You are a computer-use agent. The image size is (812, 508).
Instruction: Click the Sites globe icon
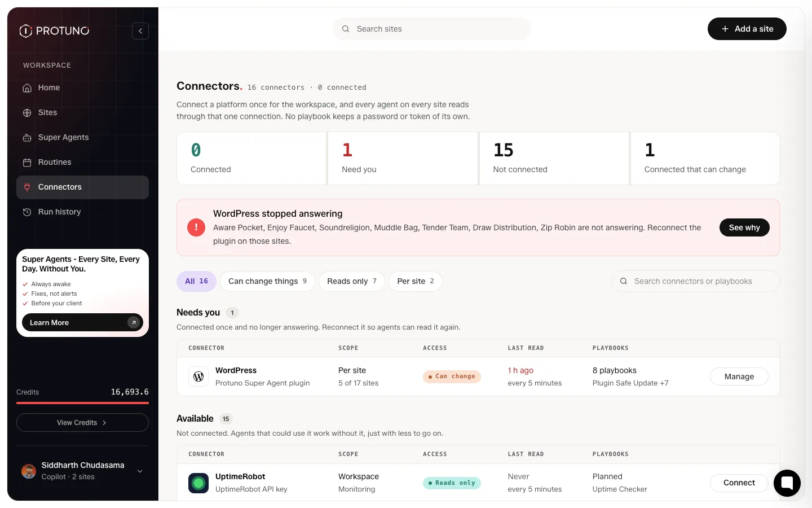tap(27, 113)
